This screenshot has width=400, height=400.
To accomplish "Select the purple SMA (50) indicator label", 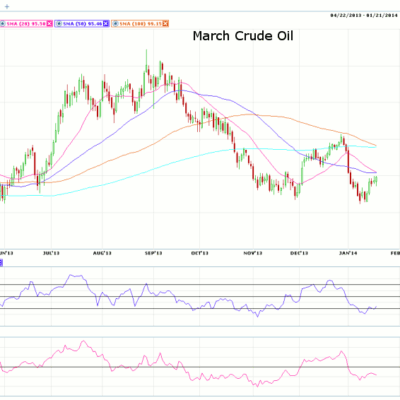I will click(82, 23).
